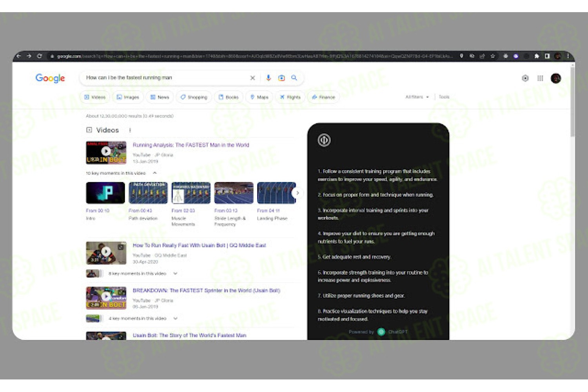This screenshot has height=392, width=588.
Task: Open the Muscle Movements key moment thumbnail
Action: (191, 193)
